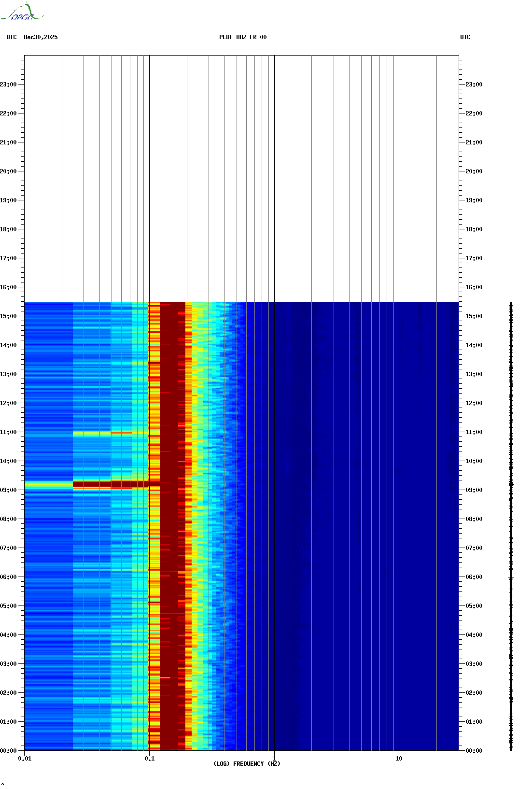Click the 11:00 label on the right time axis
The width and height of the screenshot is (532, 789).
474,432
